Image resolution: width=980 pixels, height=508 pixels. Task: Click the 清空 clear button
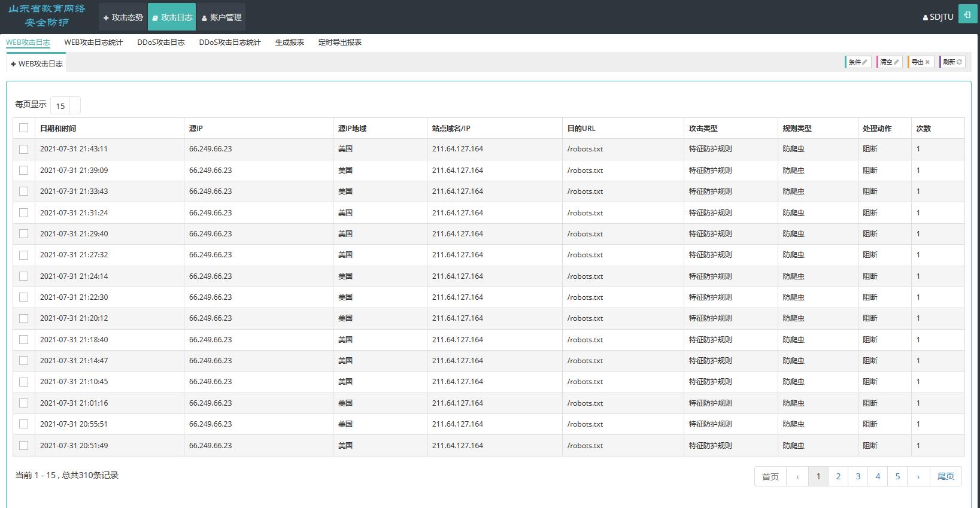click(890, 62)
